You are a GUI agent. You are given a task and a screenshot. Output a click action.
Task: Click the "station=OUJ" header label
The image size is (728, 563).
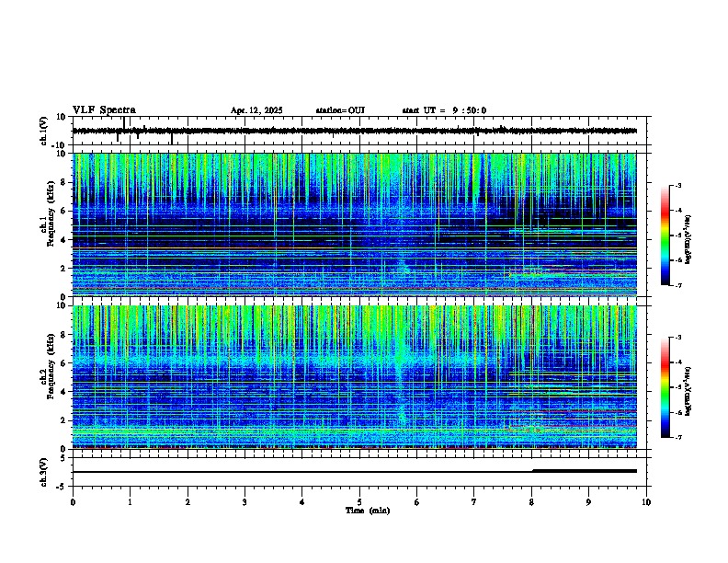coord(340,110)
